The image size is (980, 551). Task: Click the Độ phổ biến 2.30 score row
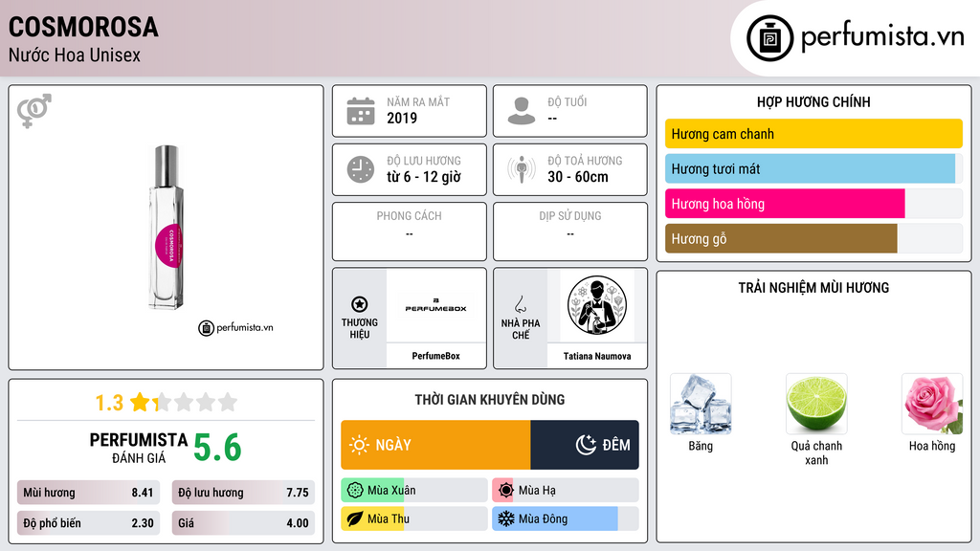pyautogui.click(x=88, y=523)
